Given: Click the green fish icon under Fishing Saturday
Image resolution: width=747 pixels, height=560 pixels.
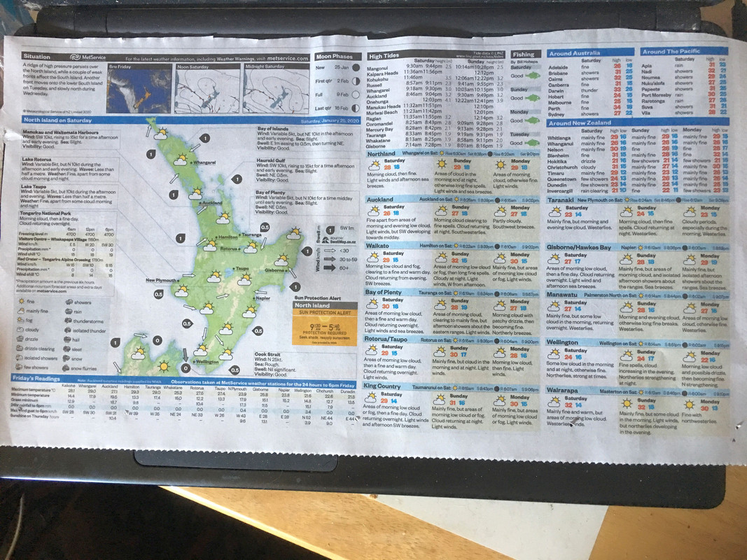Looking at the screenshot, I should [x=532, y=75].
